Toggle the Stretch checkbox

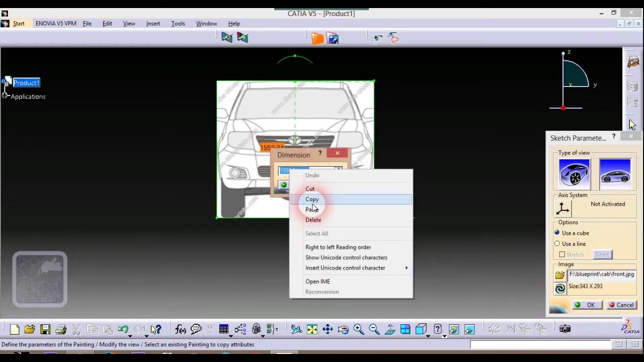pyautogui.click(x=562, y=255)
